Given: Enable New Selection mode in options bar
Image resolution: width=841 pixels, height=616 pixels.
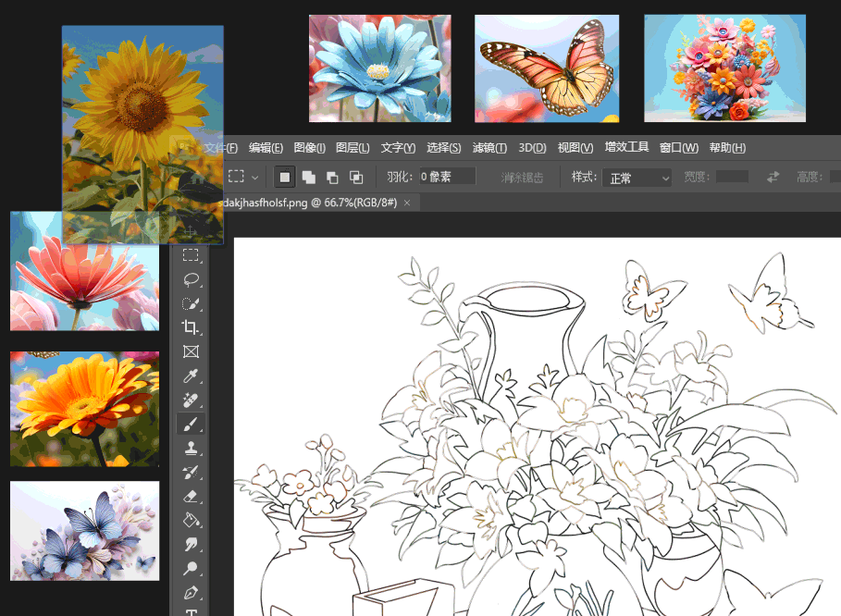Looking at the screenshot, I should 285,177.
